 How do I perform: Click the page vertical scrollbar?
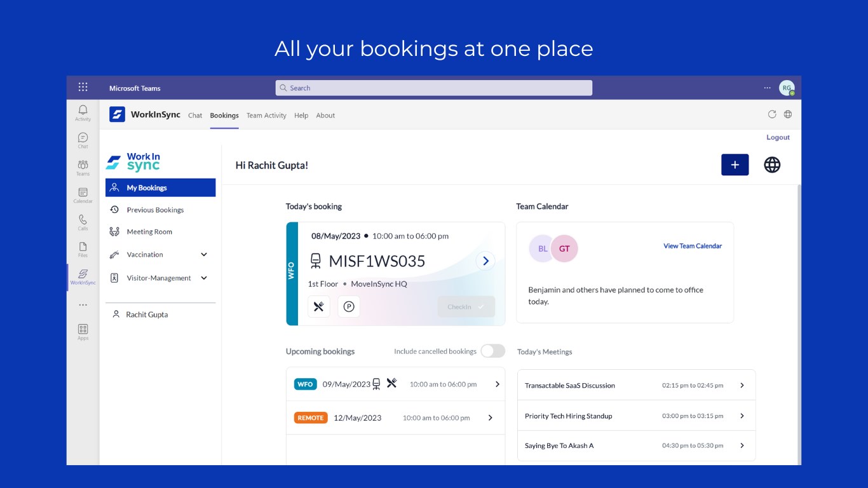pos(799,324)
